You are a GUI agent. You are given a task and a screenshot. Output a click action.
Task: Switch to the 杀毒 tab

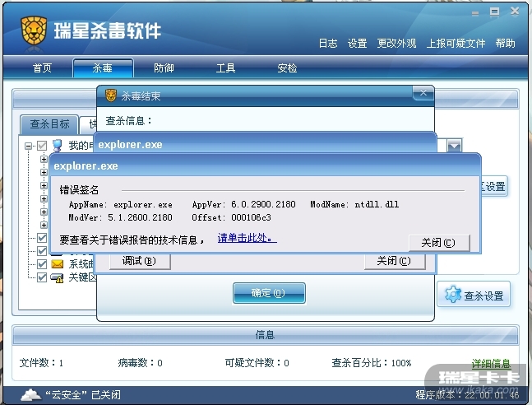[103, 68]
